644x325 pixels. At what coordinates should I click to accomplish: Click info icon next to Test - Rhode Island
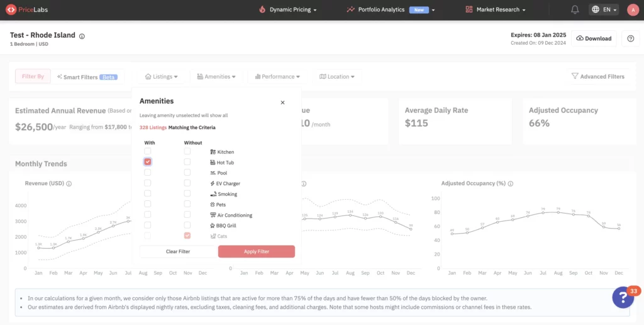coord(82,37)
